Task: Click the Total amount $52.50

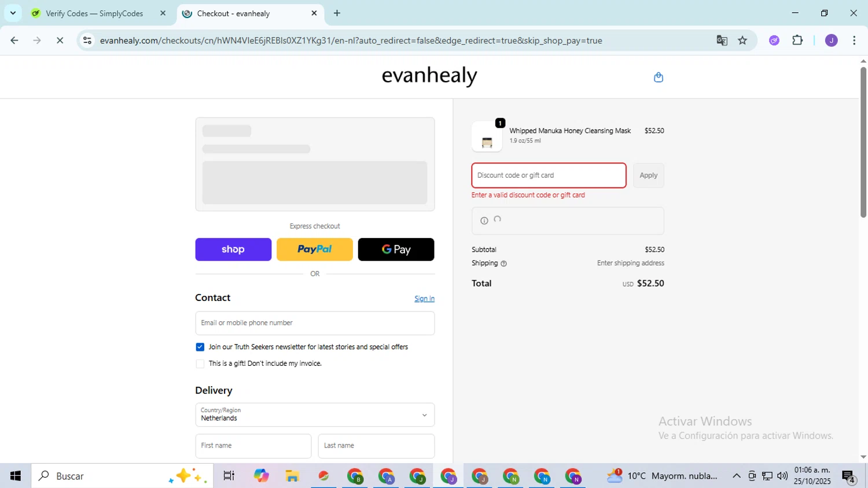Action: 650,284
